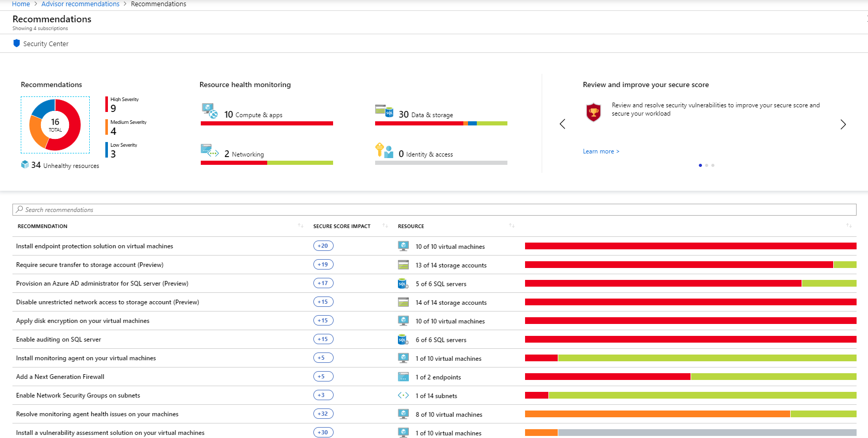This screenshot has width=868, height=438.
Task: Click the sort arrows above the status bars
Action: point(849,225)
